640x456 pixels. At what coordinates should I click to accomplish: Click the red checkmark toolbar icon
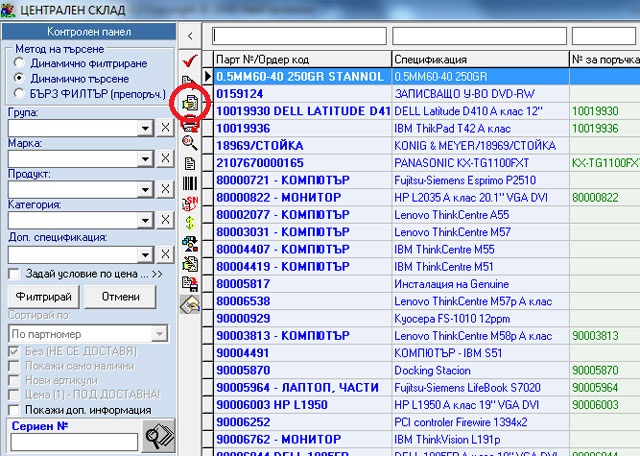point(190,61)
